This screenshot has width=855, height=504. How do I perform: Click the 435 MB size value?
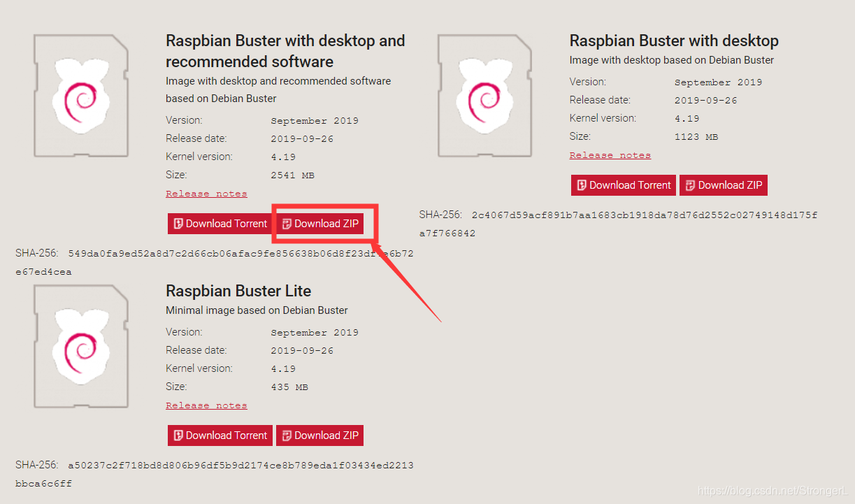tap(289, 387)
